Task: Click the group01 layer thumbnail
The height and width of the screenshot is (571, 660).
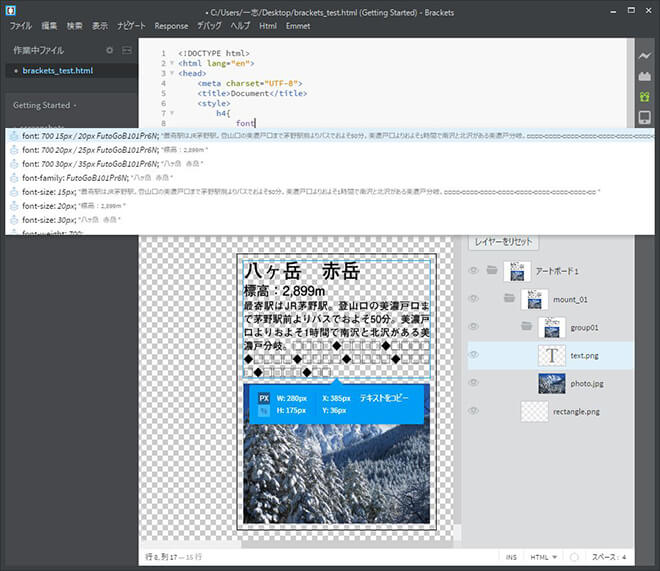Action: (x=551, y=327)
